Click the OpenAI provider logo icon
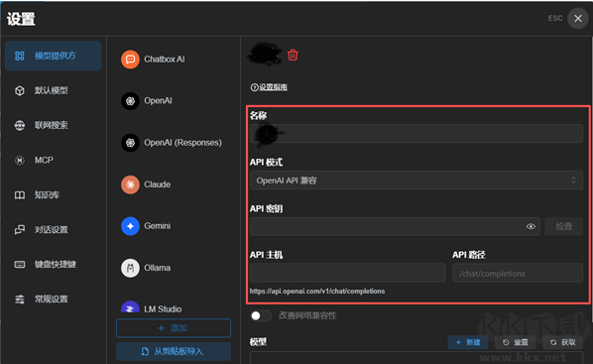 130,101
